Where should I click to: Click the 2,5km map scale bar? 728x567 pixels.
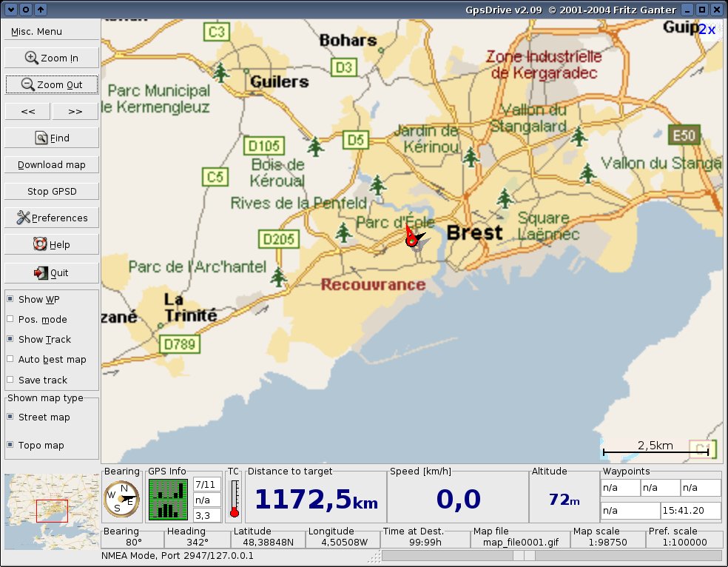(655, 449)
